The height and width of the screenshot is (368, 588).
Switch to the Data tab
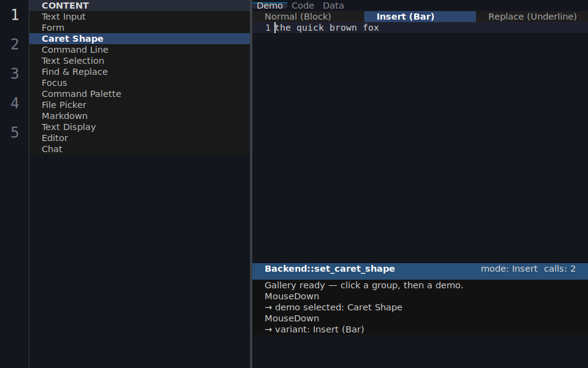click(333, 6)
